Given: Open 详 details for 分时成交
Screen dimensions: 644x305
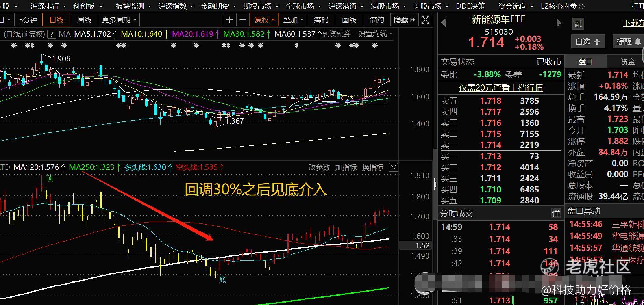Looking at the screenshot, I should (x=556, y=214).
